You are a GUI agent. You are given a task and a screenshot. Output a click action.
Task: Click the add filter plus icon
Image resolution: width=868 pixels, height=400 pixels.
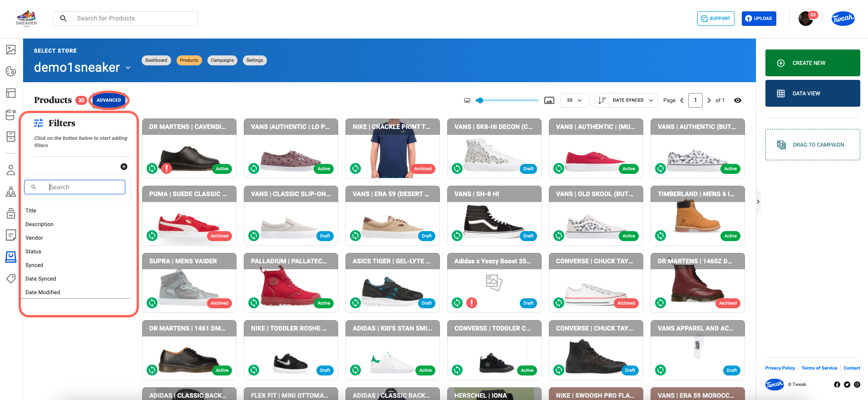click(x=124, y=167)
